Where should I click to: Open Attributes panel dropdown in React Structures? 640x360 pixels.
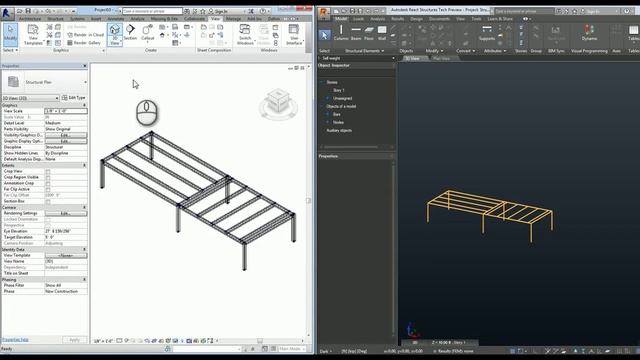pos(495,51)
